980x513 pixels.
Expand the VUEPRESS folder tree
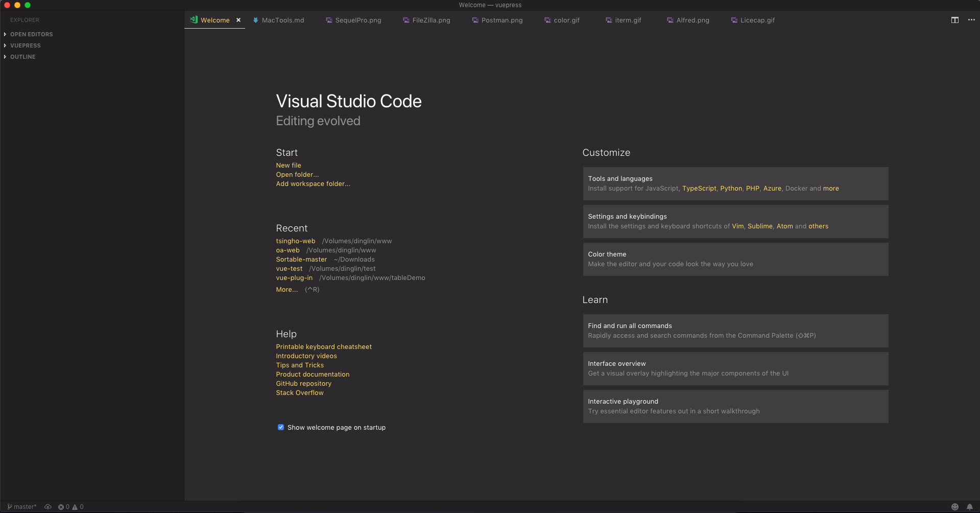tap(25, 45)
